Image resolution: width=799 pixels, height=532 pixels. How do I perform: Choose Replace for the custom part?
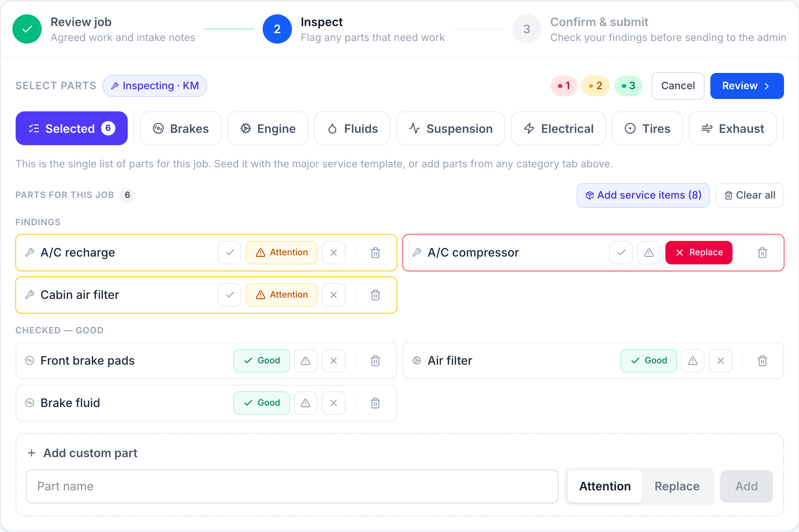677,486
